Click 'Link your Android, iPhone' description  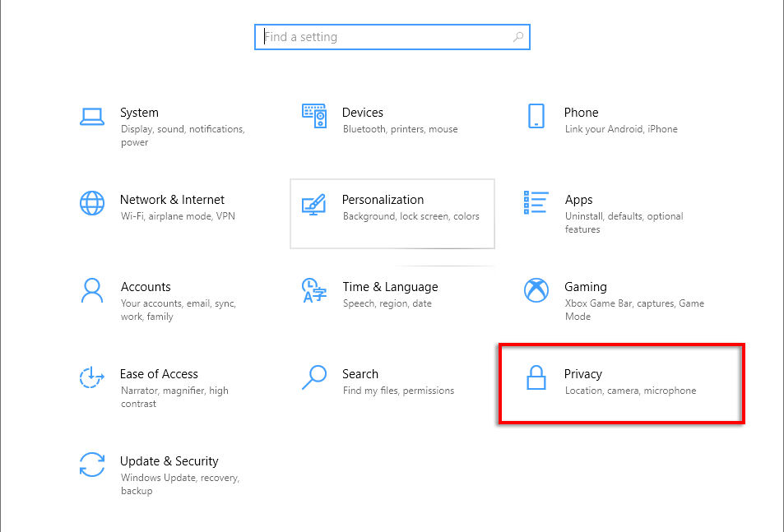(621, 129)
